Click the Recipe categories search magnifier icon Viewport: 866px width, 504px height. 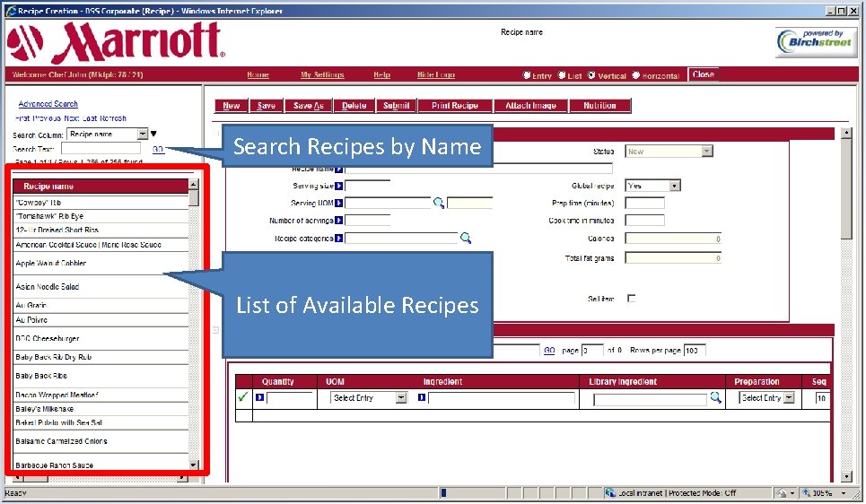(466, 238)
